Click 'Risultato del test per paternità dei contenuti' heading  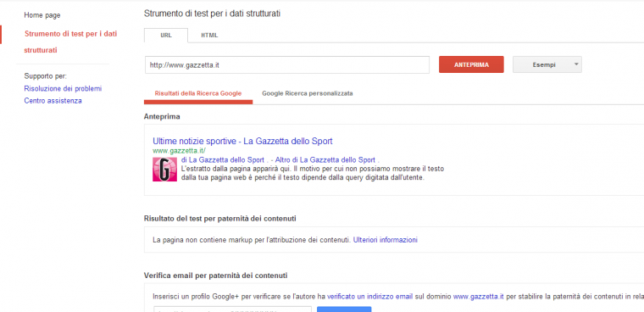220,219
